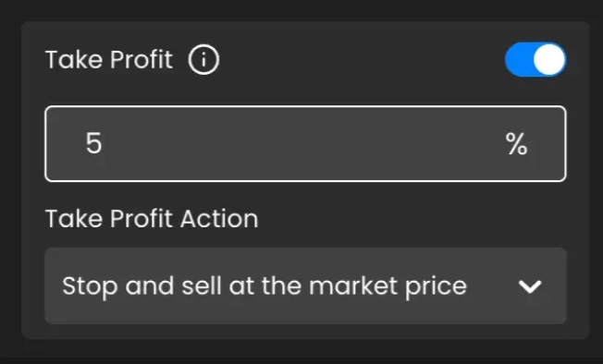Click the white knob of the blue toggle

[x=549, y=59]
